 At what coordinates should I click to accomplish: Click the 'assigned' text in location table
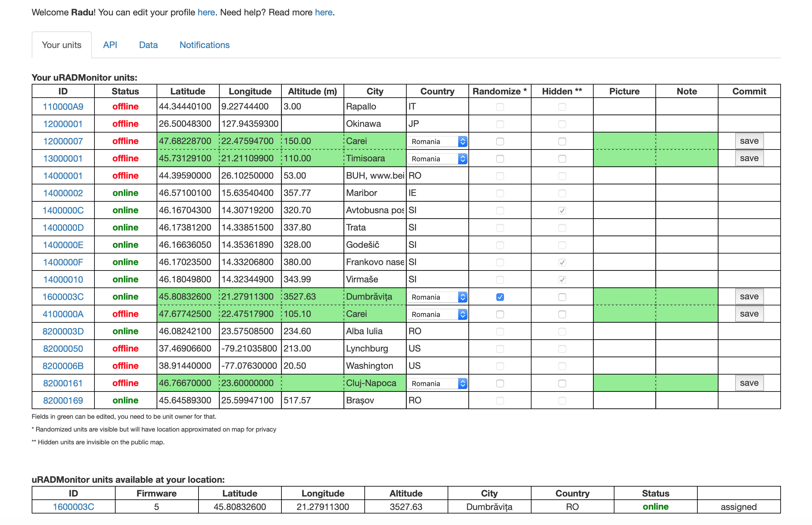(738, 507)
